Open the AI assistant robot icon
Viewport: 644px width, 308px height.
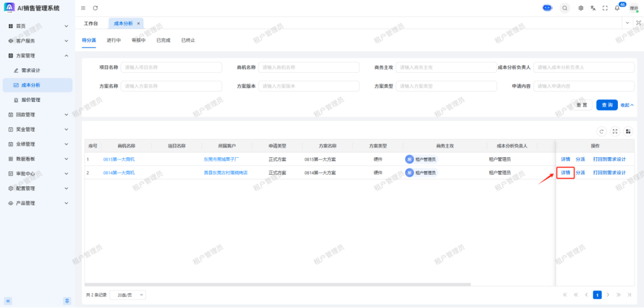click(547, 8)
